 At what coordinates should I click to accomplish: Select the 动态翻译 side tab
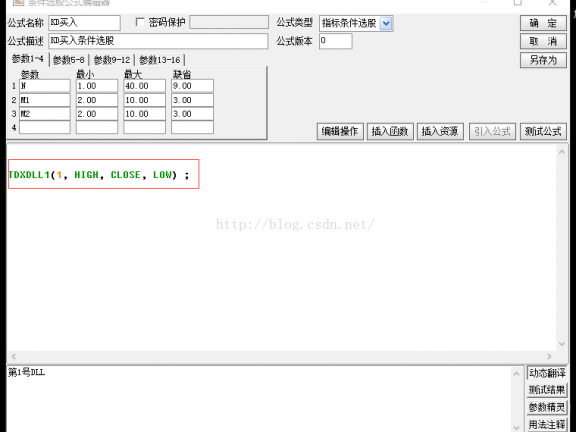pyautogui.click(x=547, y=373)
